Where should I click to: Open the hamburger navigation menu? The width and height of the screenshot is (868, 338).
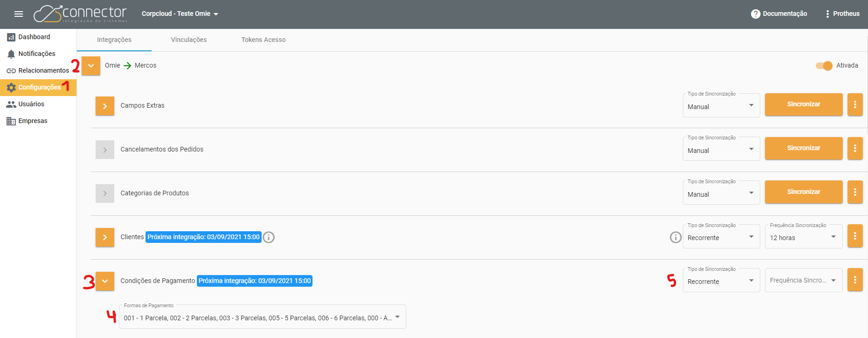(x=19, y=14)
